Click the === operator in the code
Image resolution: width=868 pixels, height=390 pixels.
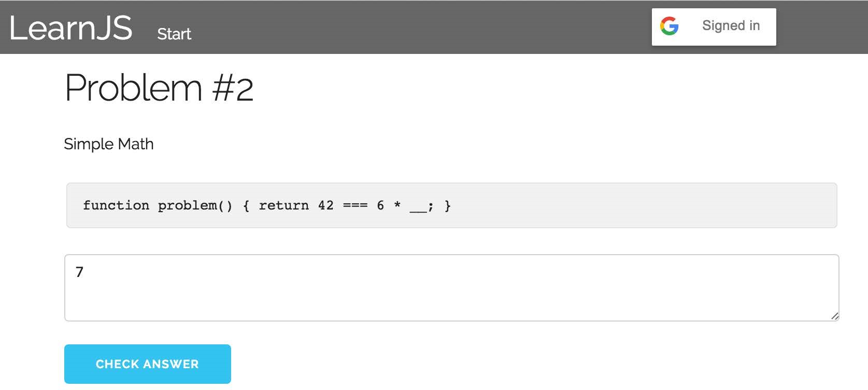pyautogui.click(x=355, y=205)
